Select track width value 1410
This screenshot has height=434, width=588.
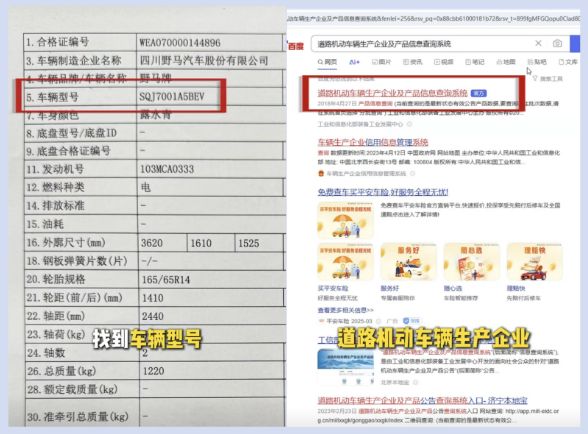click(153, 298)
